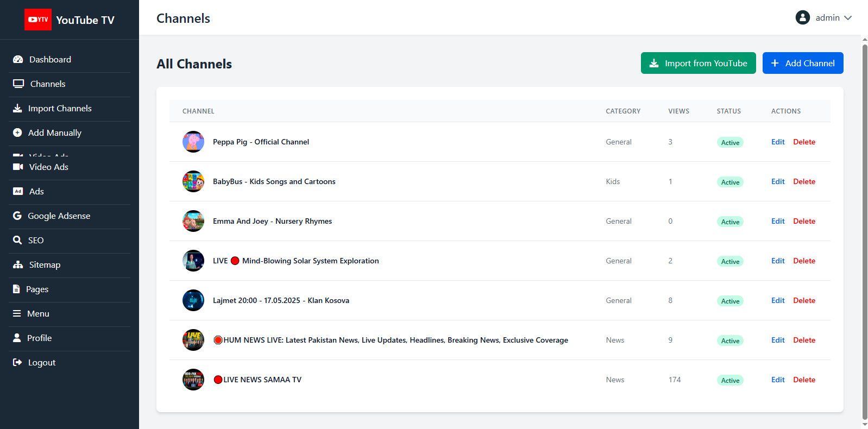Expand the admin account dropdown chevron
Screen dimensions: 868x429
(x=847, y=18)
